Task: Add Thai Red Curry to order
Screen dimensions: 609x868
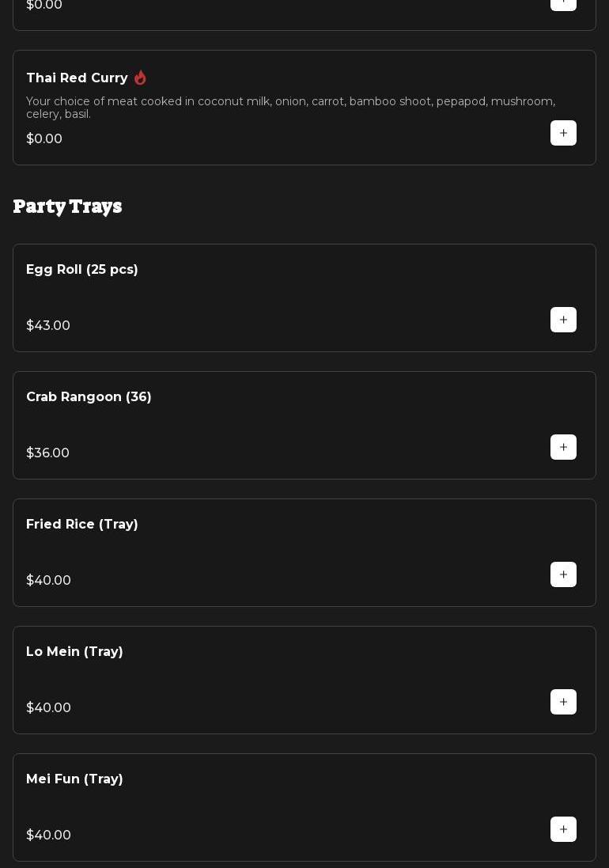Action: [563, 133]
